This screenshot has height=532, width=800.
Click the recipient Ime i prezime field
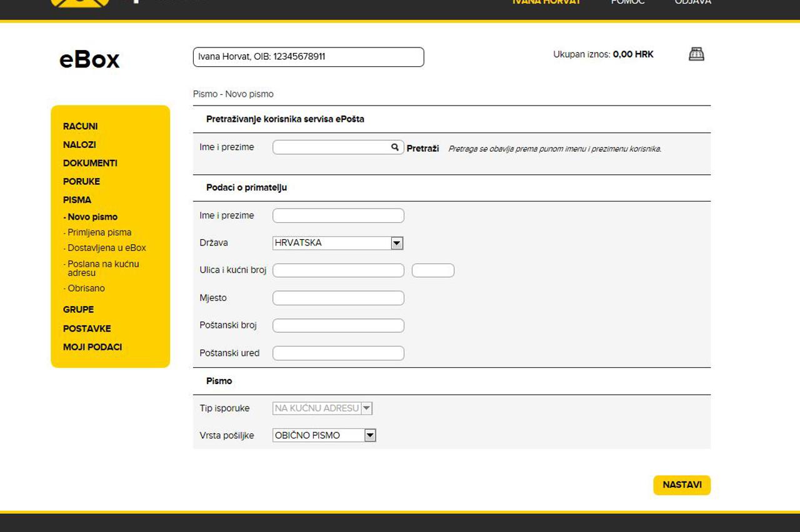tap(338, 215)
